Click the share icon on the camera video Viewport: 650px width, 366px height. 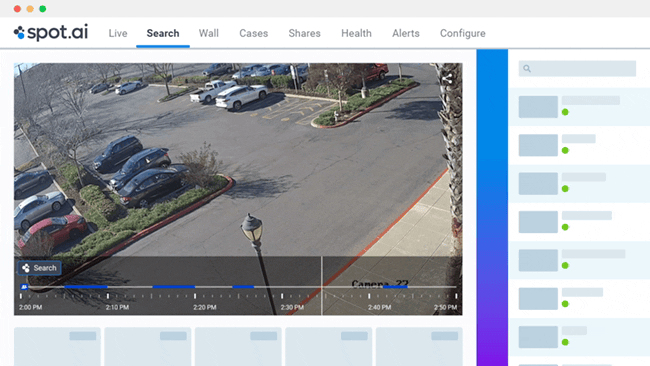click(x=447, y=78)
